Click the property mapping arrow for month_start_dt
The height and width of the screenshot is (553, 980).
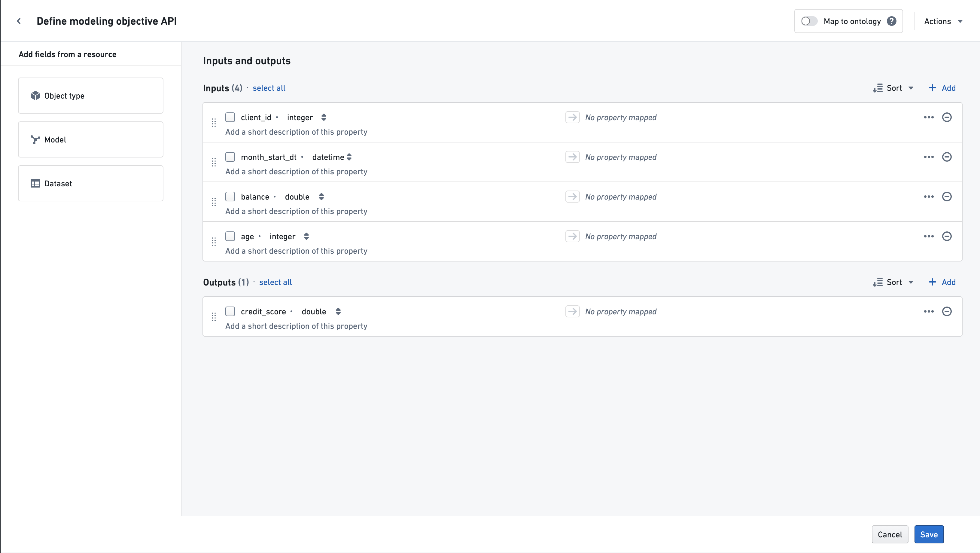click(571, 157)
